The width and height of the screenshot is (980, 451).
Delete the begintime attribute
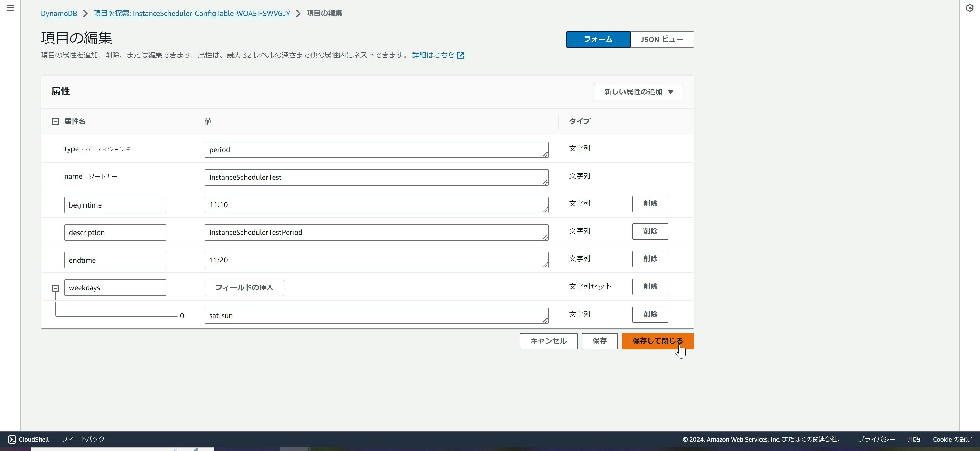click(x=650, y=204)
